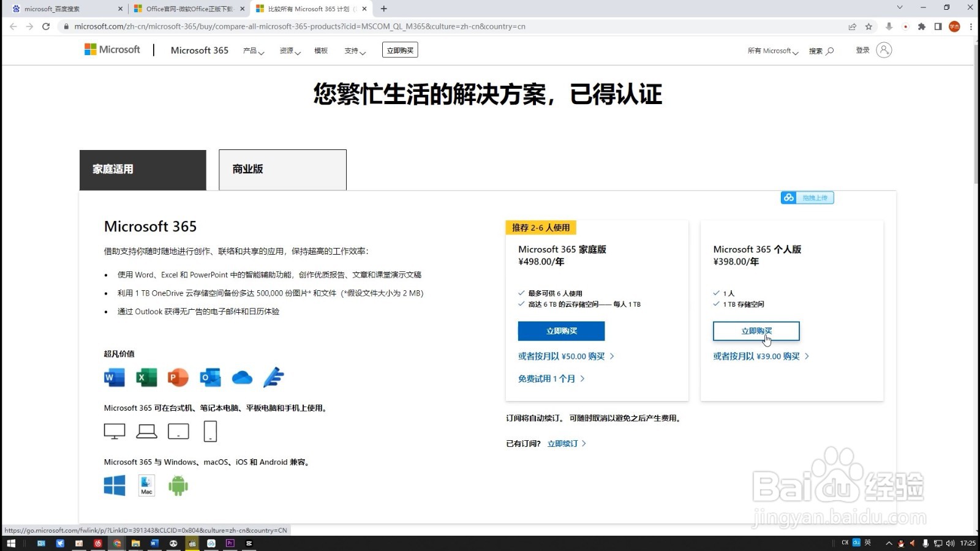980x551 pixels.
Task: Click the Microsoft 365 家庭版 title
Action: tap(562, 249)
